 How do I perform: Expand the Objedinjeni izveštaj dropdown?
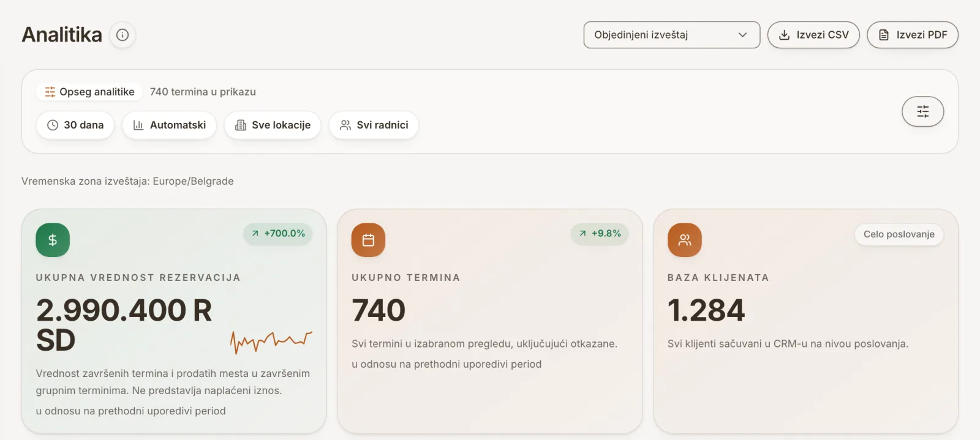click(x=672, y=35)
